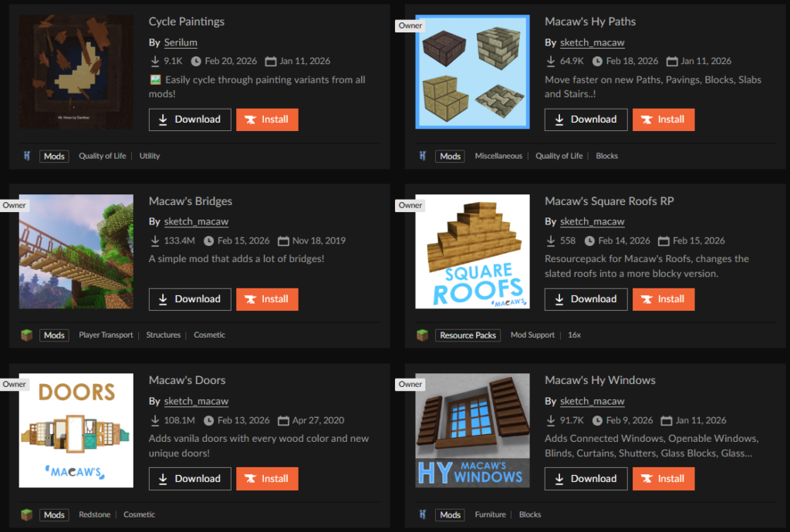Click the grass block icon beside Resource Packs
This screenshot has height=532, width=790.
pyautogui.click(x=423, y=335)
